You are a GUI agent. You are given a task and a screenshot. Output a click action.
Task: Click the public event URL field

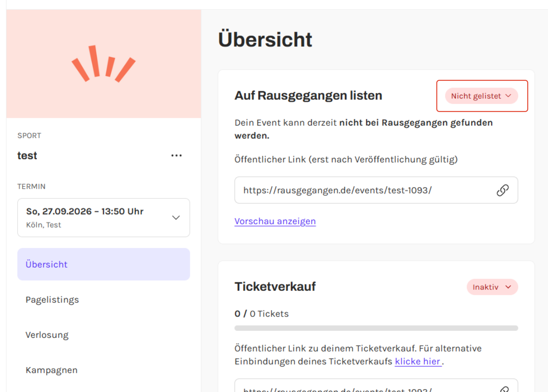click(x=355, y=190)
